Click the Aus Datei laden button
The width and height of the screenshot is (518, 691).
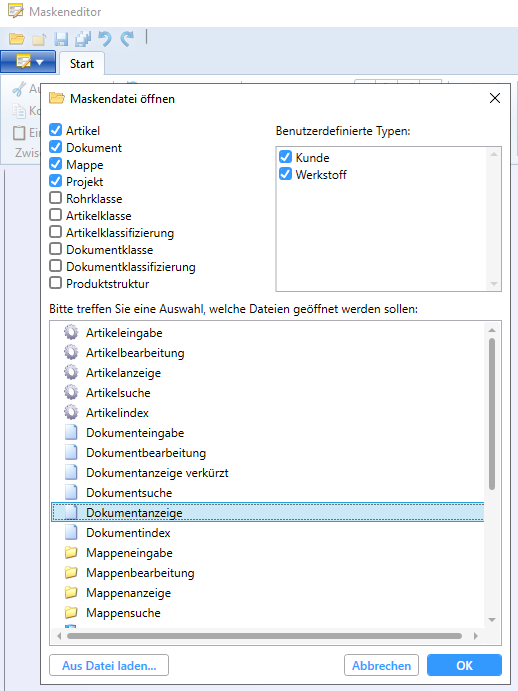(x=109, y=665)
